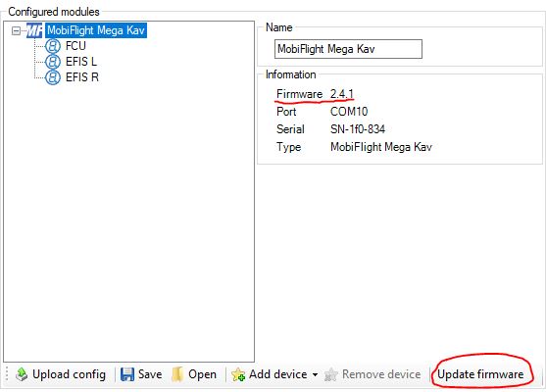Click firmware version value 2.4.1
546x392 pixels.
click(341, 94)
